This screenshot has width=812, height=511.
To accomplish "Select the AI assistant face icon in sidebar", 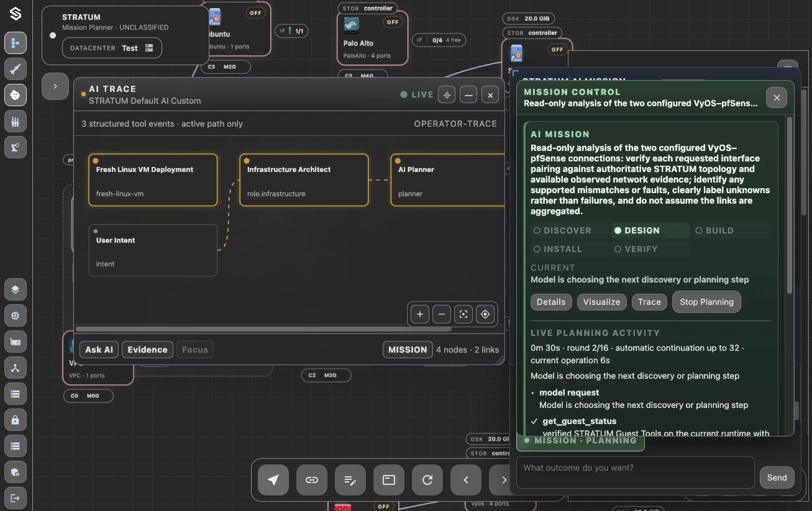I will (16, 95).
